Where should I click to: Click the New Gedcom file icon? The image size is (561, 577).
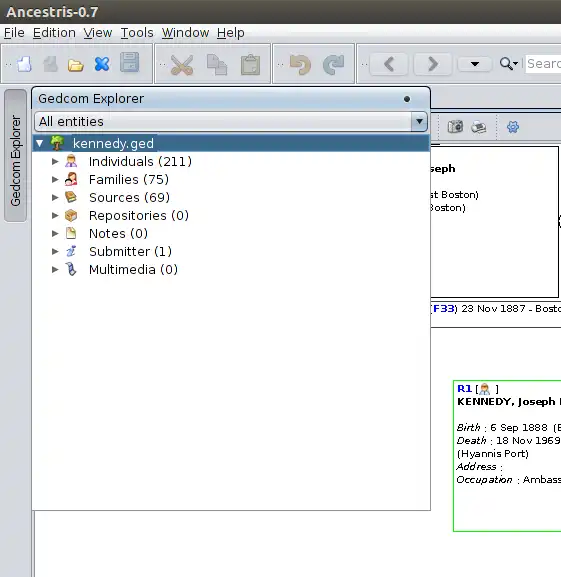coord(24,64)
